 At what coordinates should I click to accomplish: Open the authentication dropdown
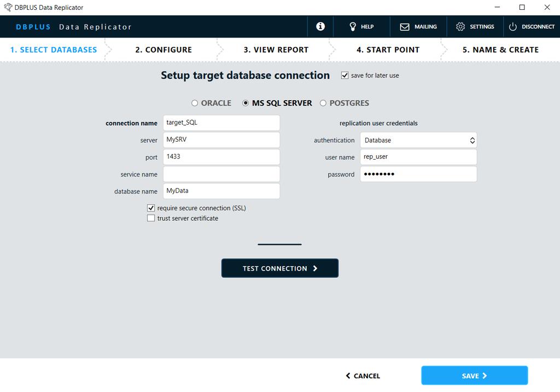tap(418, 141)
